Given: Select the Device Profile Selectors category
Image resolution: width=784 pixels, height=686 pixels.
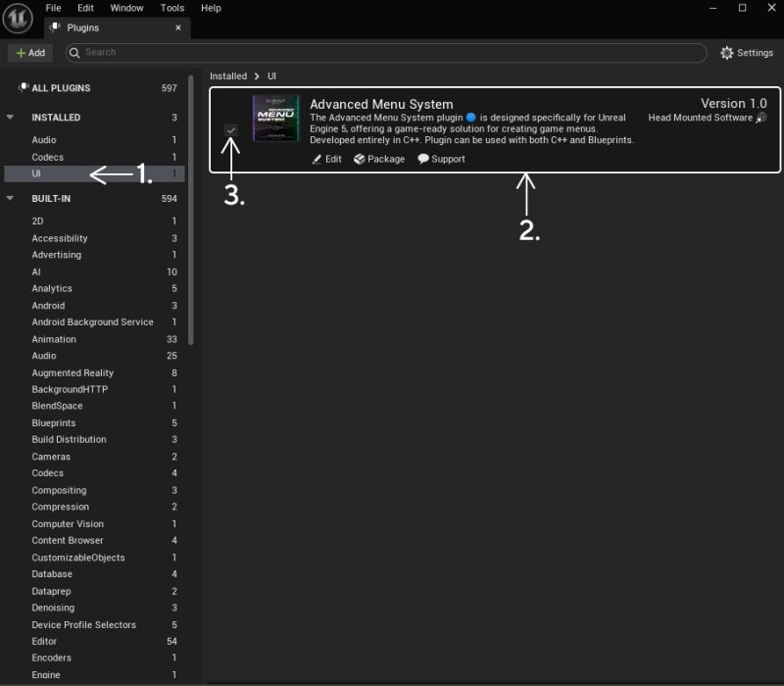Looking at the screenshot, I should pyautogui.click(x=94, y=624).
